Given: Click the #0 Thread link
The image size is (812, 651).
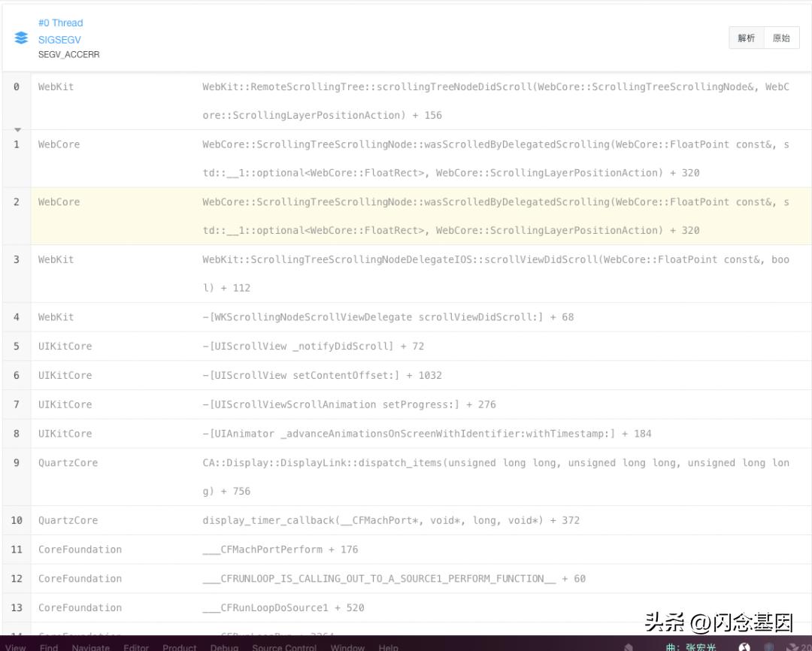Looking at the screenshot, I should coord(60,23).
